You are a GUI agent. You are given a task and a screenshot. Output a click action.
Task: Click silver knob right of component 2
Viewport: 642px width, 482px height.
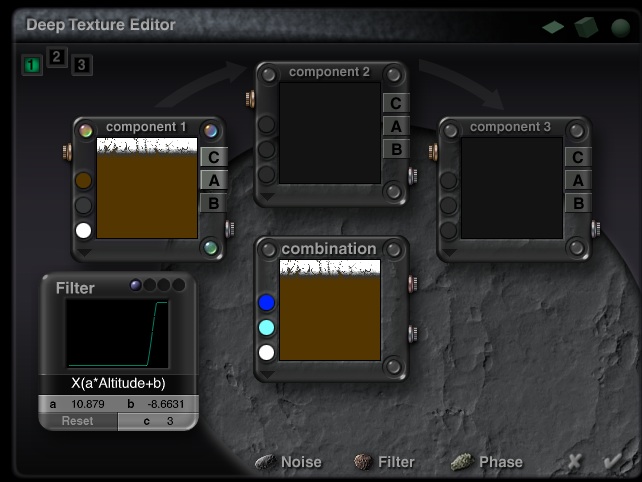pyautogui.click(x=413, y=176)
